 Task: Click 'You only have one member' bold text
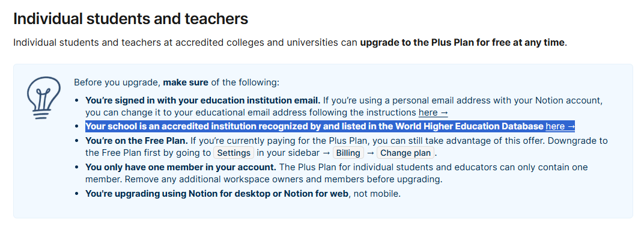tap(181, 167)
